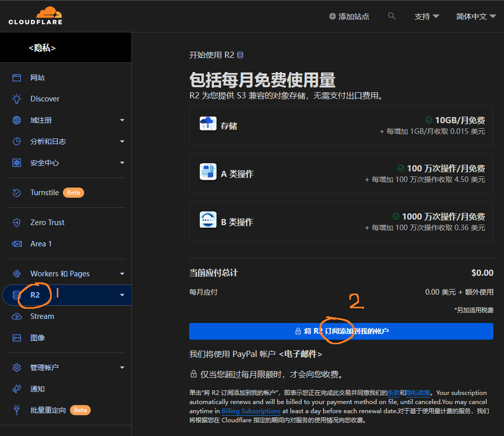Expand the Workers 和 Pages section
This screenshot has height=436, width=504.
[x=122, y=273]
